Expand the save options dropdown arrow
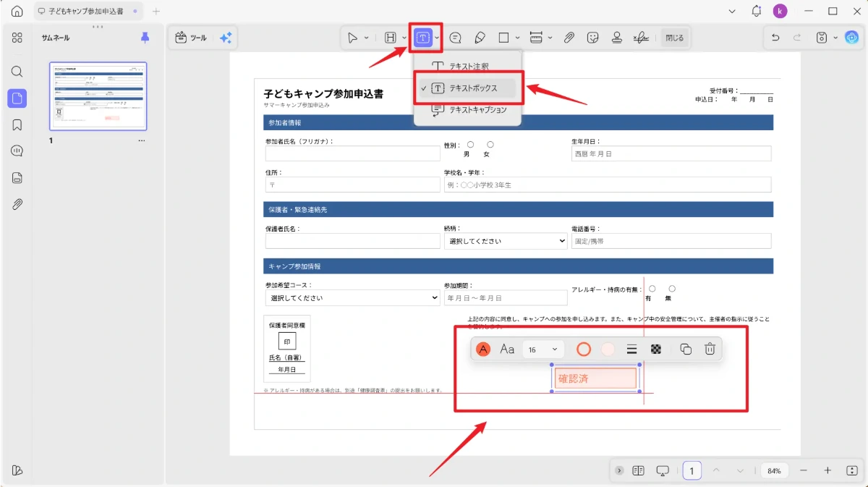The image size is (868, 487). pos(835,38)
